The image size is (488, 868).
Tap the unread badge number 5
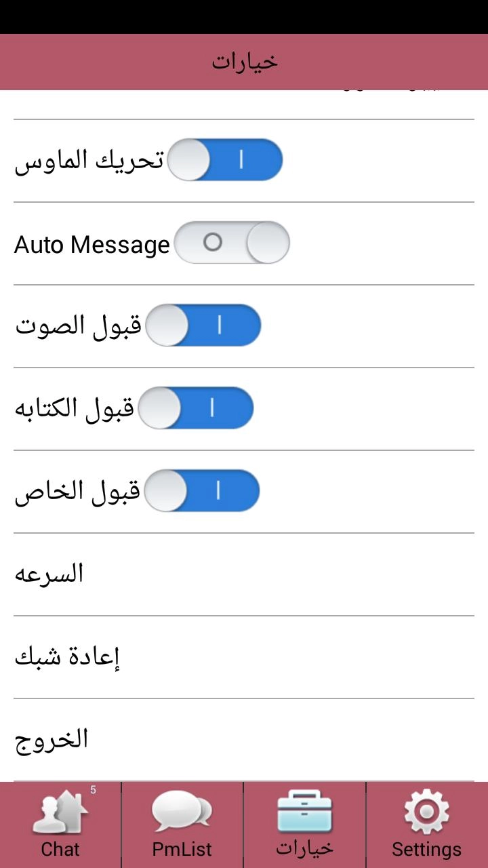coord(93,790)
